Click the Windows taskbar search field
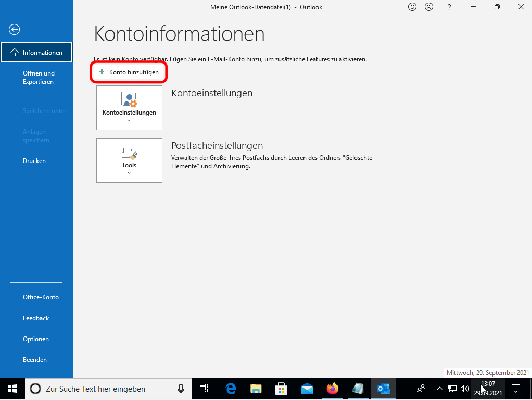 tap(108, 389)
